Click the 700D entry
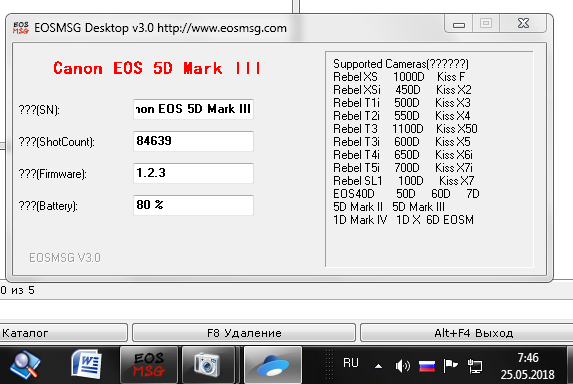 (x=407, y=168)
